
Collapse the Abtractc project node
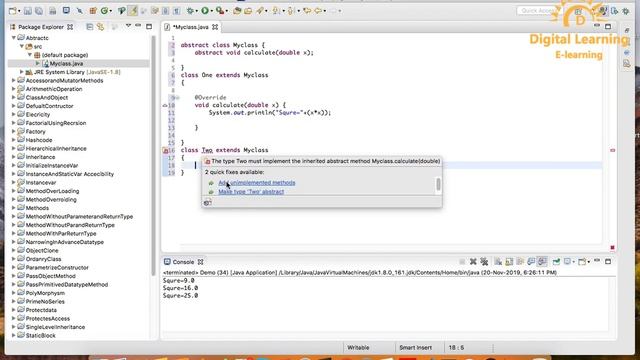click(14, 38)
